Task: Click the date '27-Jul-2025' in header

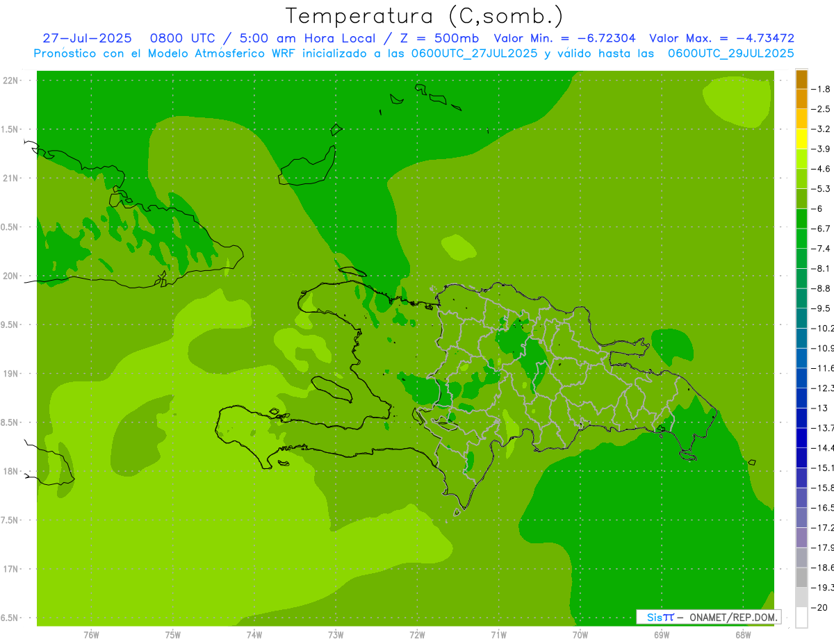Action: pos(87,38)
